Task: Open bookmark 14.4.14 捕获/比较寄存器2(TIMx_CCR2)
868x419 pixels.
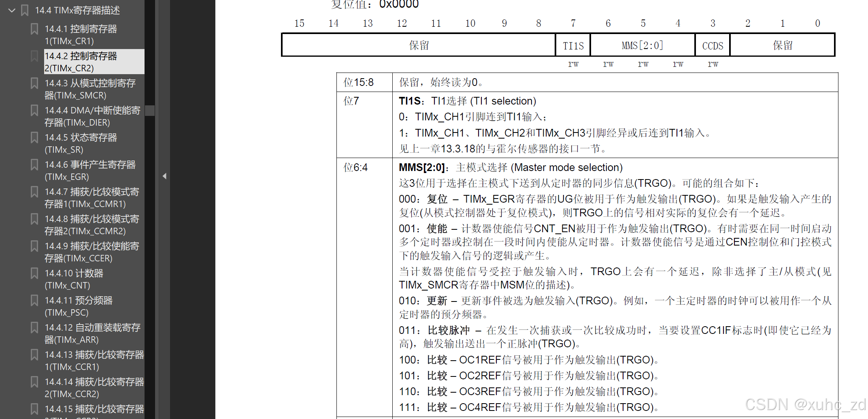Action: coord(94,388)
